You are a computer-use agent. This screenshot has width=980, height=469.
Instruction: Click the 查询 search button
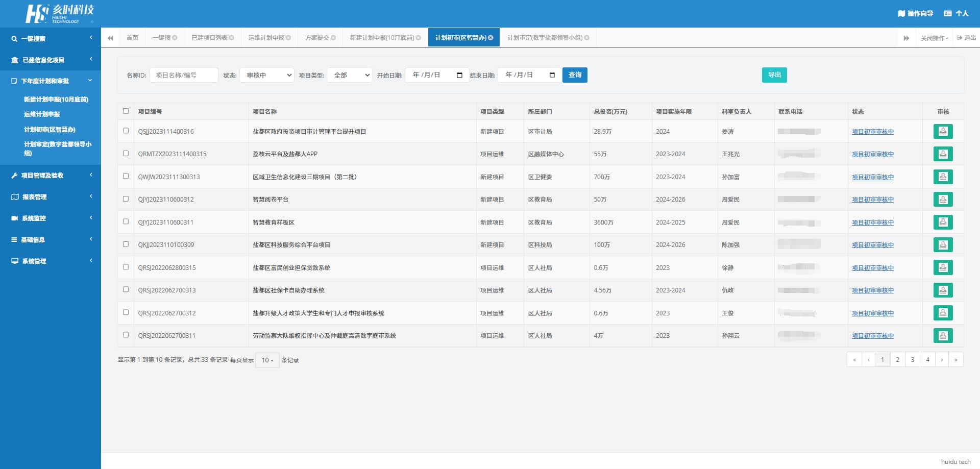click(x=575, y=75)
